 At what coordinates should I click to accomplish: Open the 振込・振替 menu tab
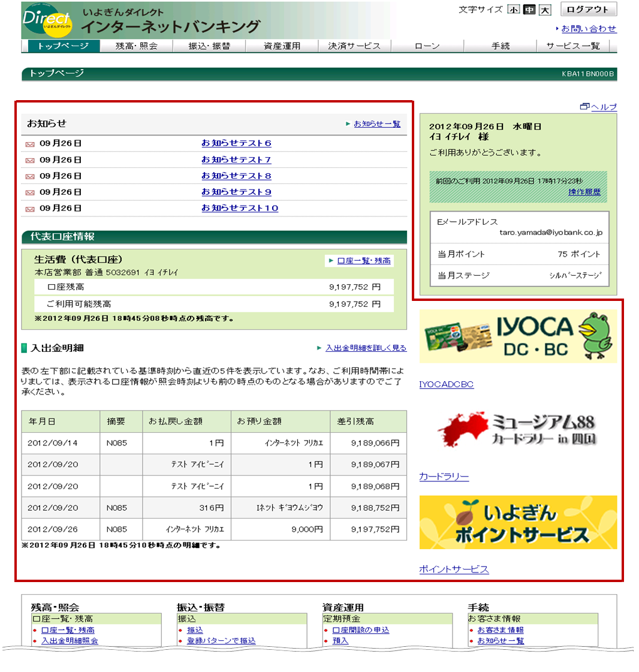[210, 46]
